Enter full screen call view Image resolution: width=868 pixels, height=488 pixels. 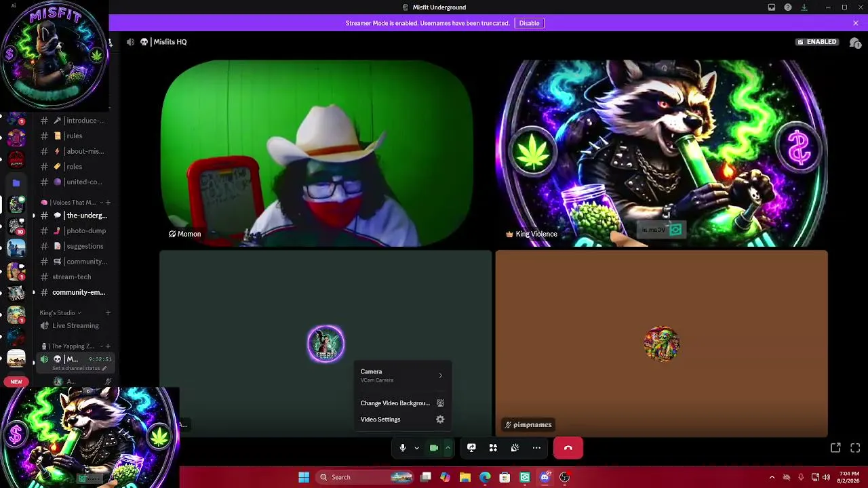click(x=855, y=447)
